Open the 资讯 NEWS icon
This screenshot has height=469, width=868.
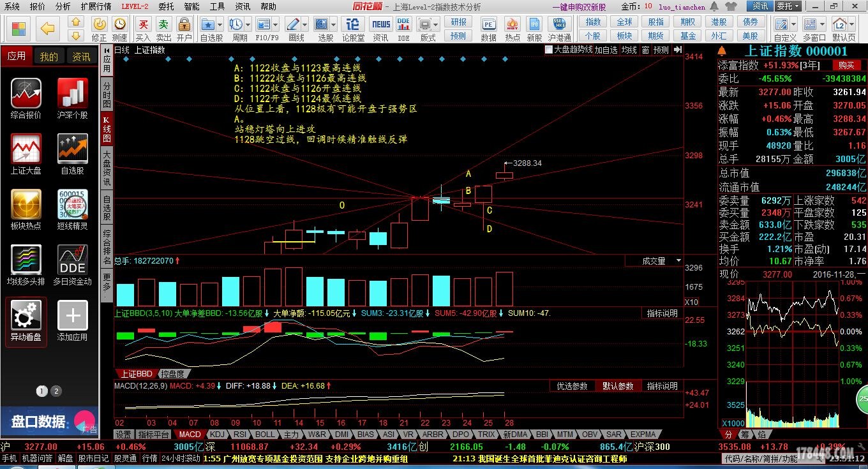pos(381,24)
